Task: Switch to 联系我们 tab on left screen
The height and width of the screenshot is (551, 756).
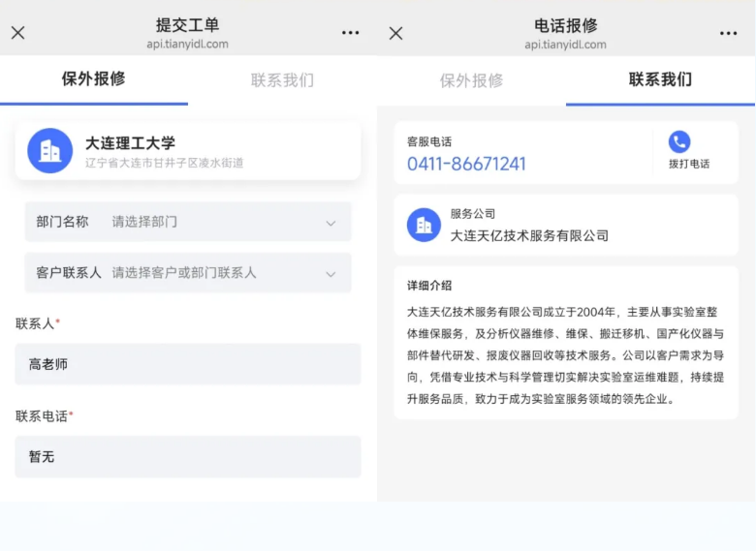Action: pyautogui.click(x=282, y=79)
